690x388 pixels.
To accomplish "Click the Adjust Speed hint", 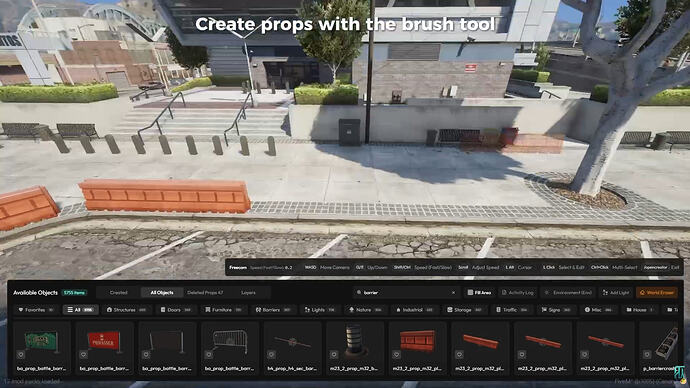I will [478, 267].
